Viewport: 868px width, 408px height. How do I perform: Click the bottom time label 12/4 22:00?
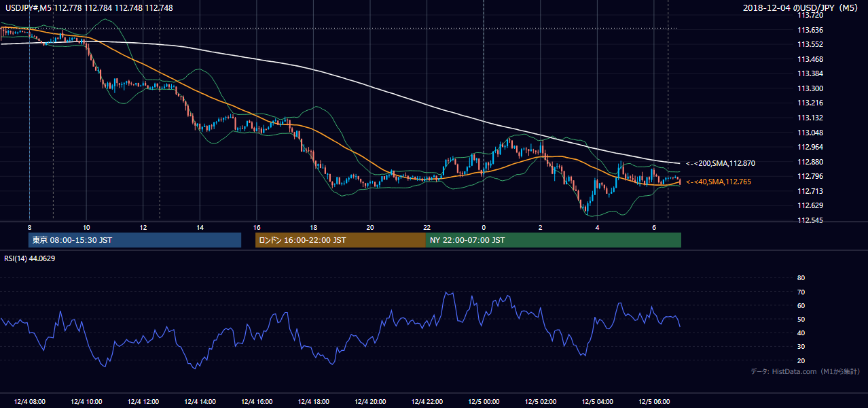click(427, 401)
